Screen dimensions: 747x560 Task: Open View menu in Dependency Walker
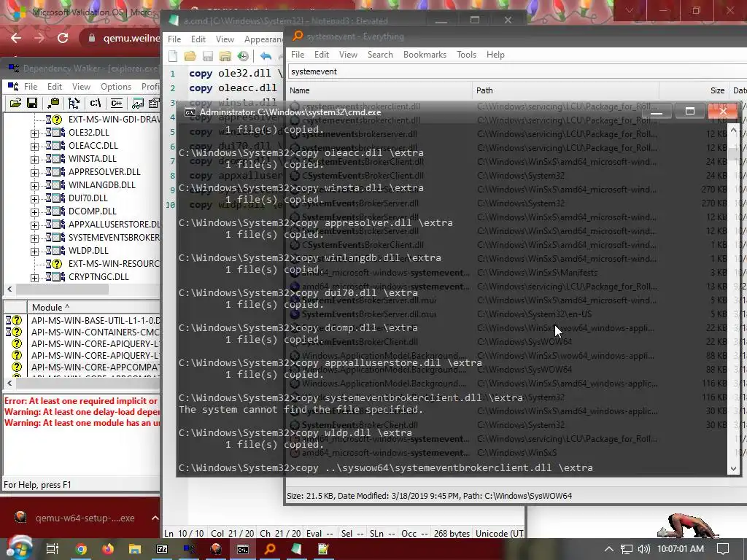(81, 86)
